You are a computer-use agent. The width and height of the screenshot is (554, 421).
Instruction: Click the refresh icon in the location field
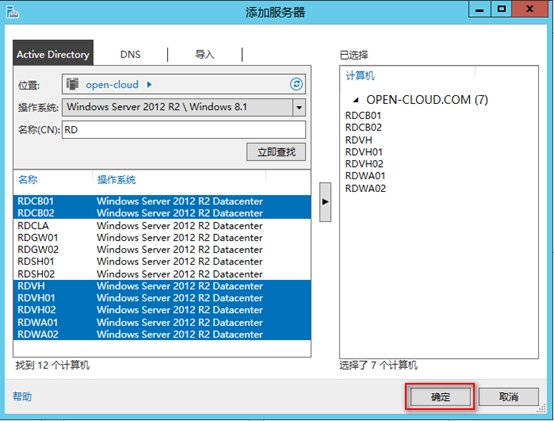pos(296,84)
